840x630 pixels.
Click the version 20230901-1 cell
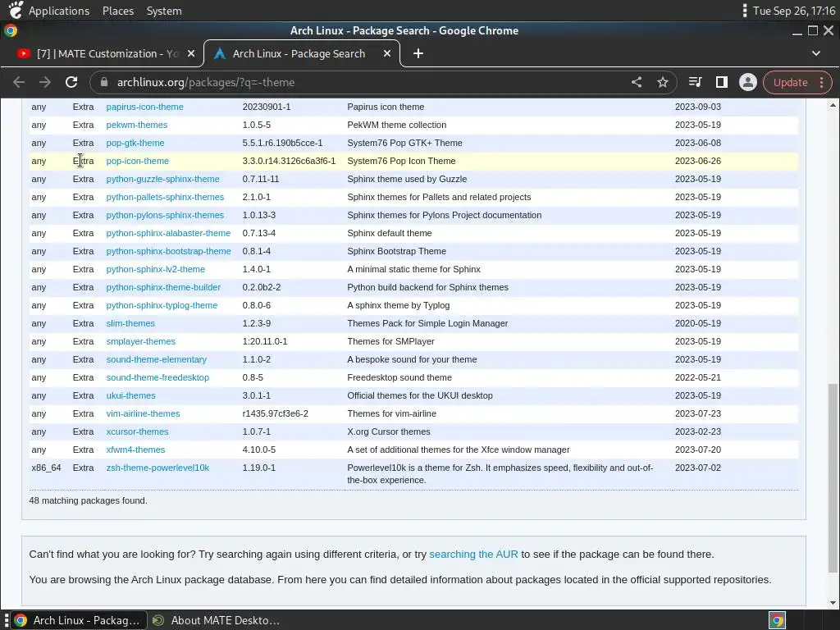[x=267, y=107]
